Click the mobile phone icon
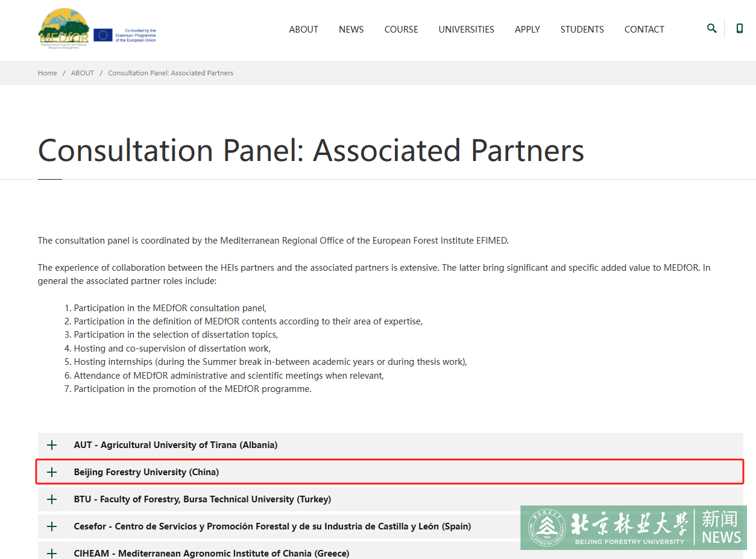The width and height of the screenshot is (756, 559). (x=739, y=28)
